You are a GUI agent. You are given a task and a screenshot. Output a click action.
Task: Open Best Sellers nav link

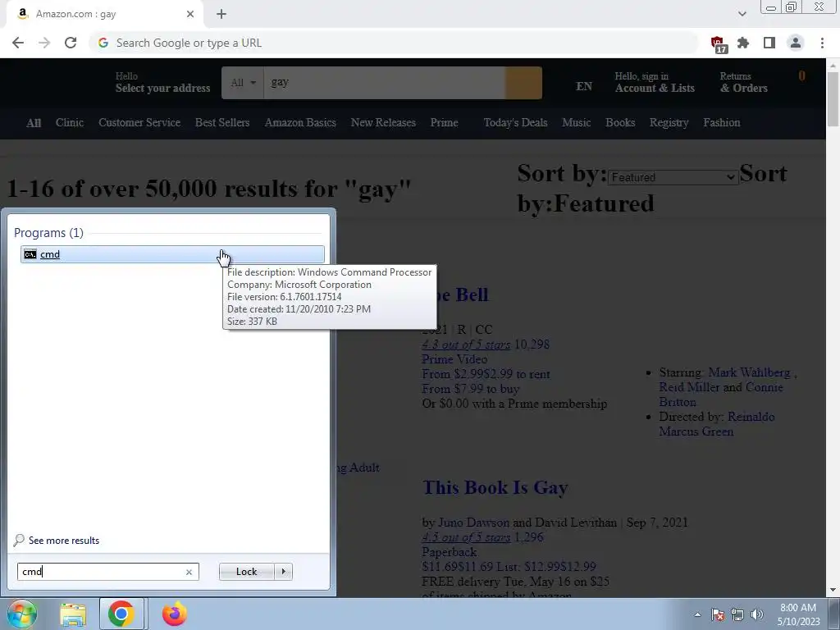point(222,123)
